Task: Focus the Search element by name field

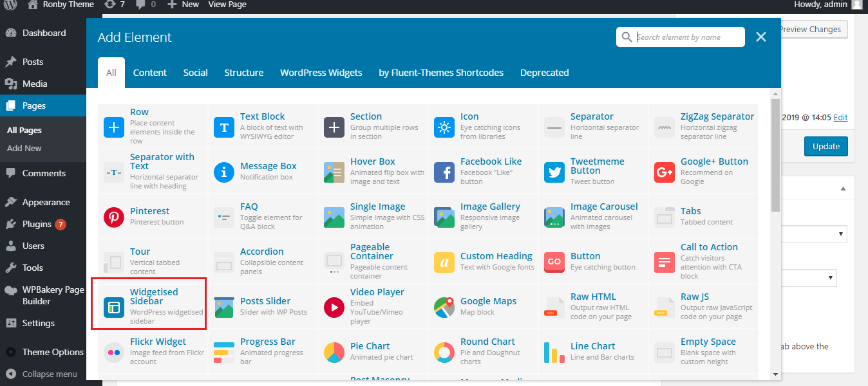Action: pyautogui.click(x=688, y=37)
